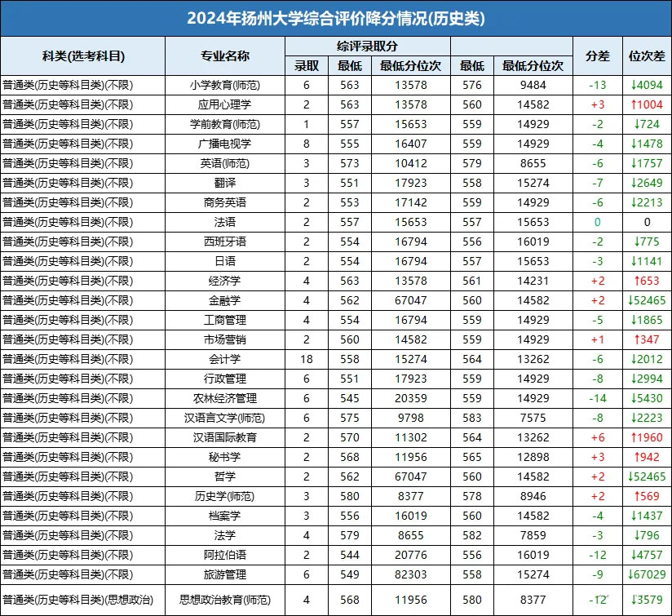Select the "行政管理" major name
Screen dimensions: 672x616
(x=225, y=379)
